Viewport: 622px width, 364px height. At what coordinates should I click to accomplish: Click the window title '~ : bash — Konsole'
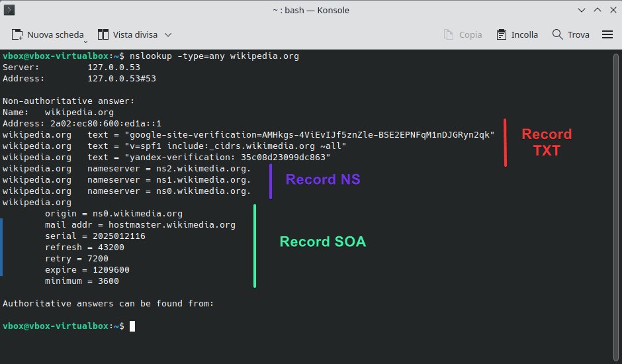(311, 11)
